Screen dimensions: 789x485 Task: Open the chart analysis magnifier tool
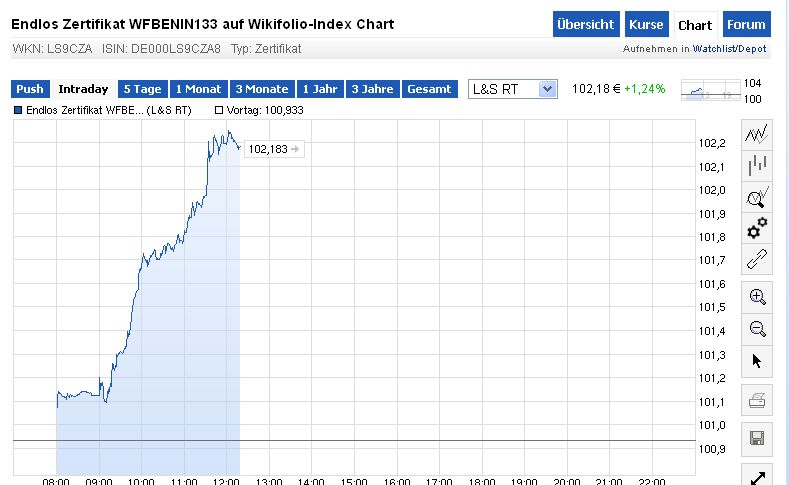[x=757, y=197]
